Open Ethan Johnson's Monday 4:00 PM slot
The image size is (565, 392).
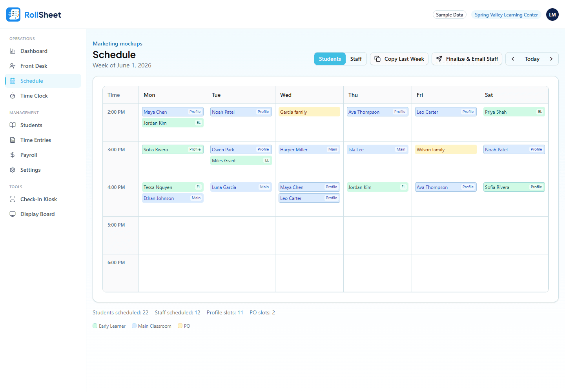[x=173, y=198]
